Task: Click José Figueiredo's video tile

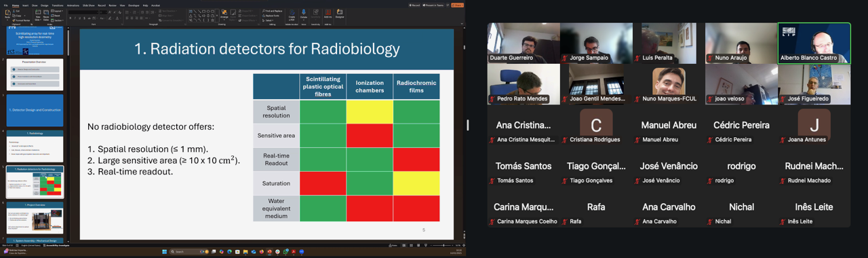Action: 814,84
